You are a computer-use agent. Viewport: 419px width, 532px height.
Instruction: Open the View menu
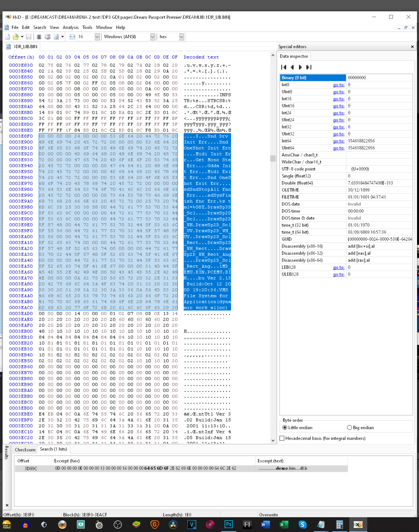(54, 27)
